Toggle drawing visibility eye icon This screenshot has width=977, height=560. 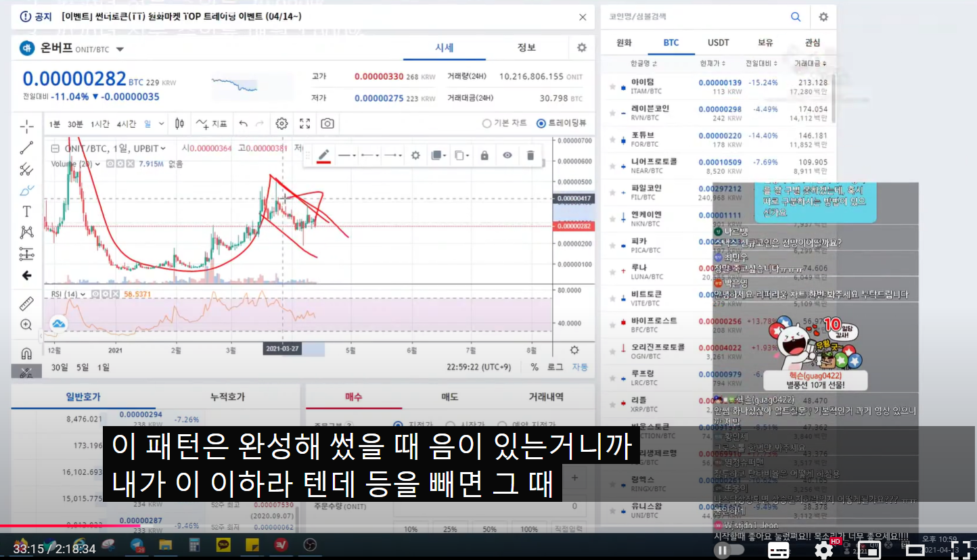click(x=507, y=156)
